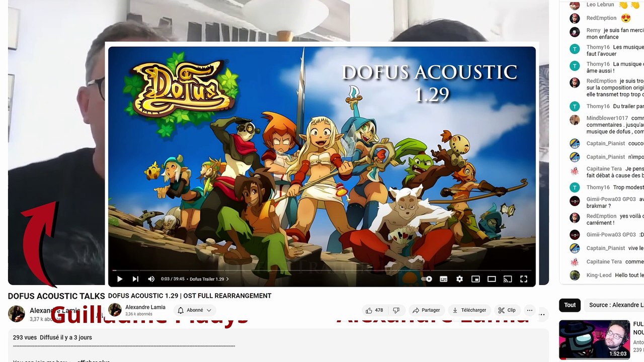This screenshot has width=644, height=362.
Task: Open Leo Lebrun's chat avatar
Action: tap(575, 6)
